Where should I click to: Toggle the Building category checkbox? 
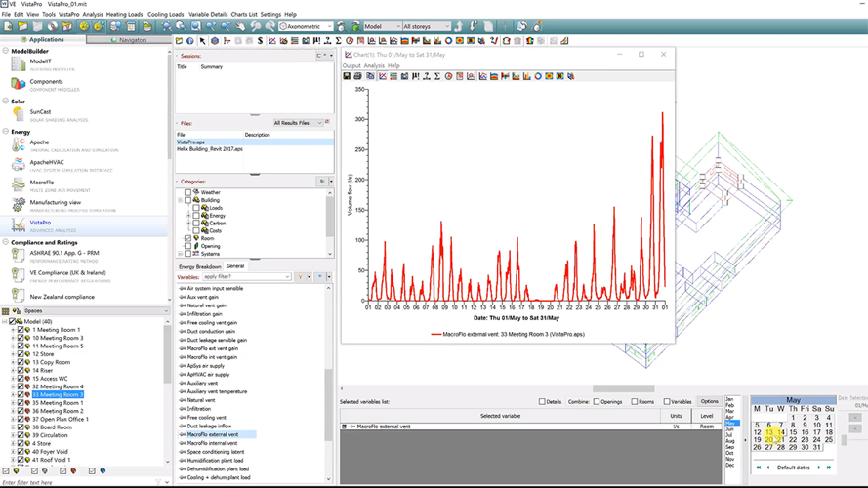(188, 200)
